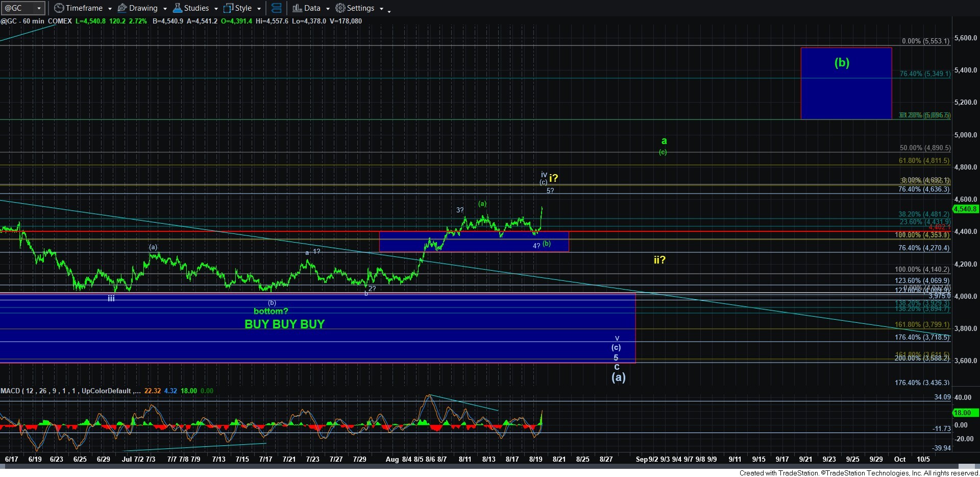Click the blue stacked panels icon
The image size is (980, 477).
coord(276,8)
